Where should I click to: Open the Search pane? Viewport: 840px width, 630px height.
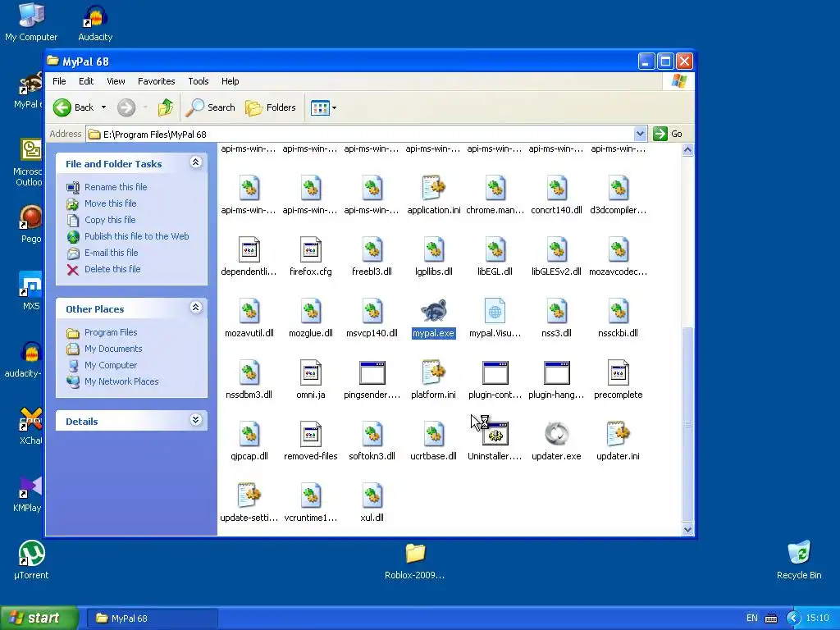pyautogui.click(x=211, y=107)
